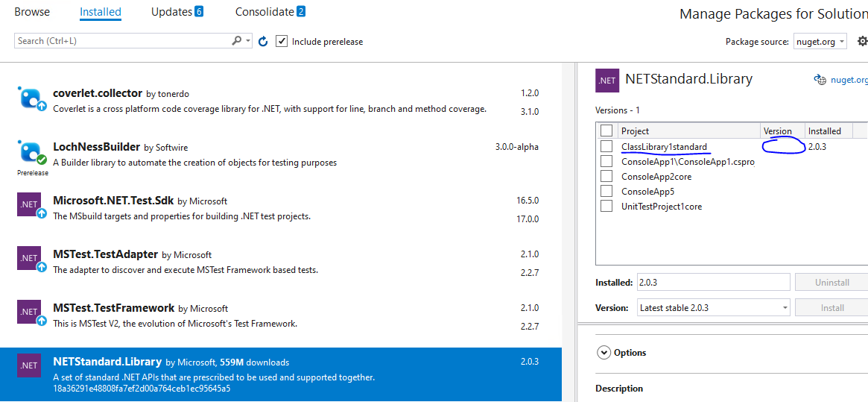Check the ConsoleApp2core project checkbox
868x402 pixels.
point(606,176)
